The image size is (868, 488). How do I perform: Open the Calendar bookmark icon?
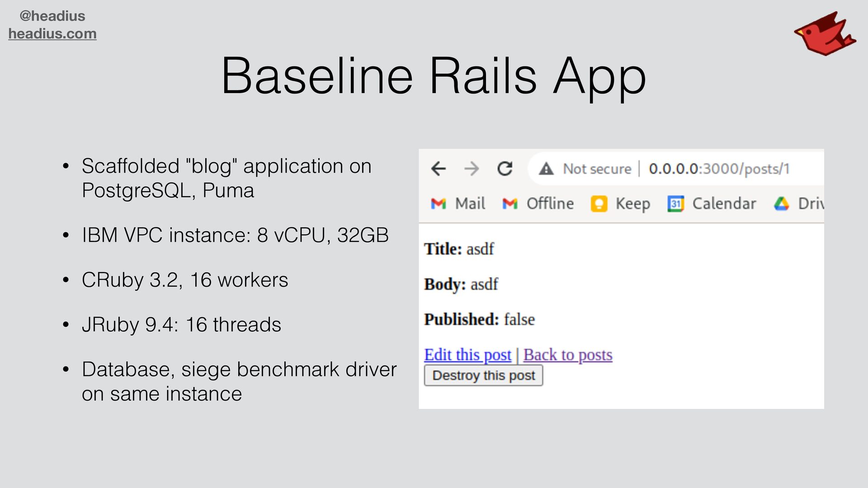675,204
